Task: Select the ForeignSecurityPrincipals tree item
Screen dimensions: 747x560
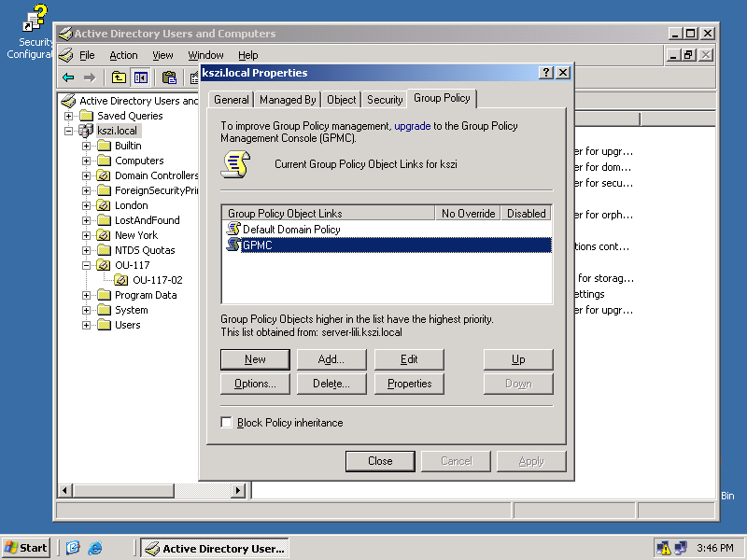Action: [x=156, y=190]
